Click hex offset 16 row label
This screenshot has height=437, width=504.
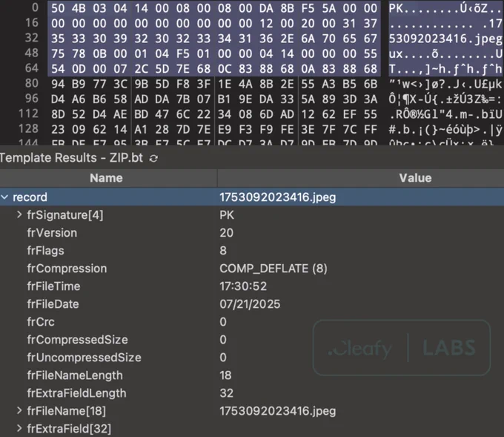(x=32, y=22)
